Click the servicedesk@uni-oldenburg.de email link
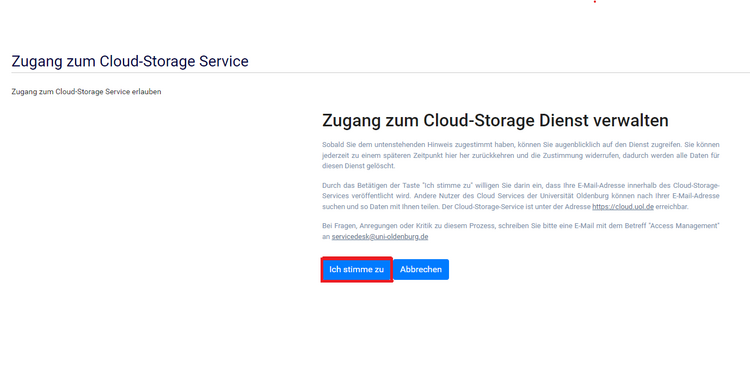 pos(380,237)
